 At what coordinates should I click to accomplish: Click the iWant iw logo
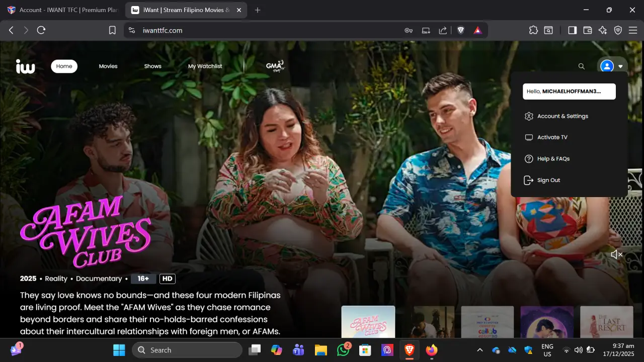coord(25,66)
